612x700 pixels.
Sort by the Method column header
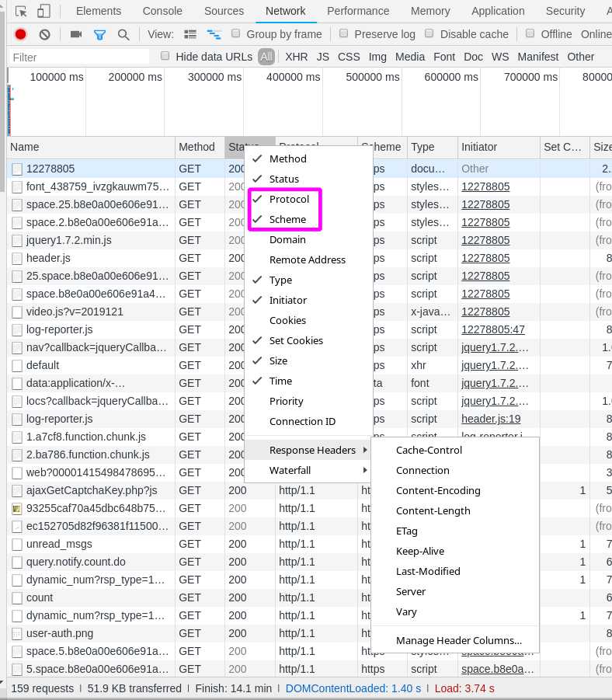[x=200, y=147]
